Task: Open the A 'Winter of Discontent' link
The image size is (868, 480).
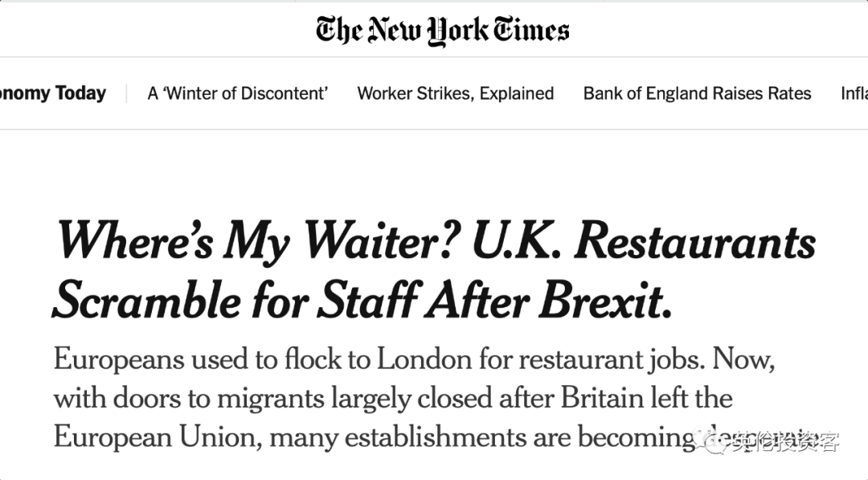Action: 237,93
